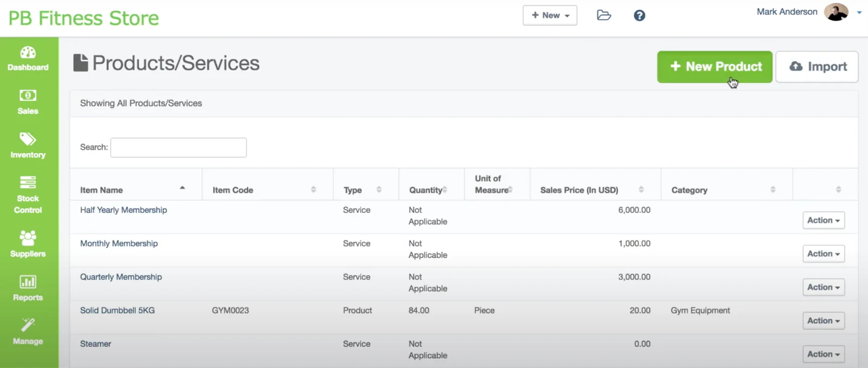Click the Mark Anderson user name

787,12
